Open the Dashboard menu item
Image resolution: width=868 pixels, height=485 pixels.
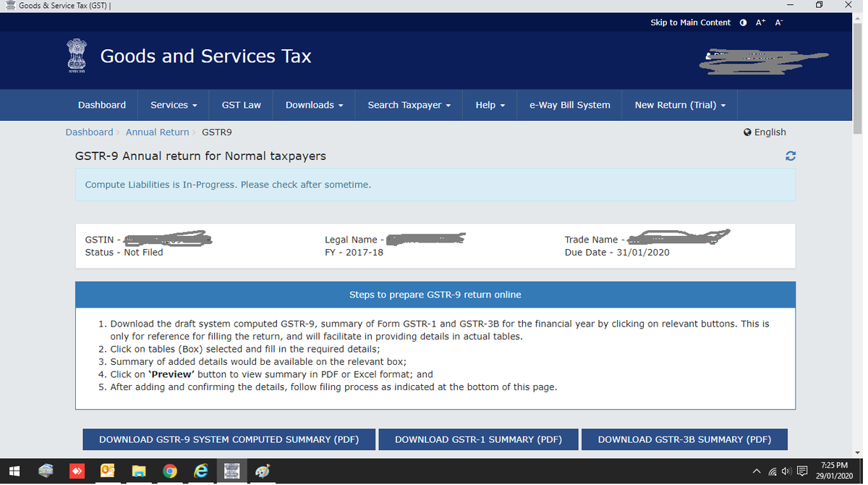click(102, 105)
